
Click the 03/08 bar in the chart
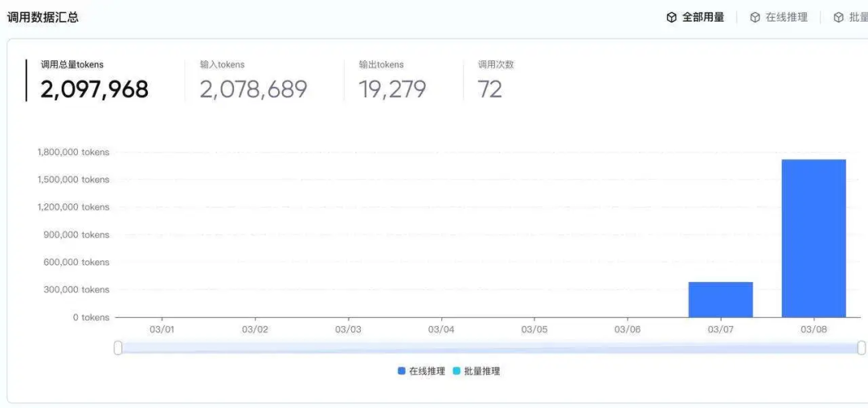[813, 239]
